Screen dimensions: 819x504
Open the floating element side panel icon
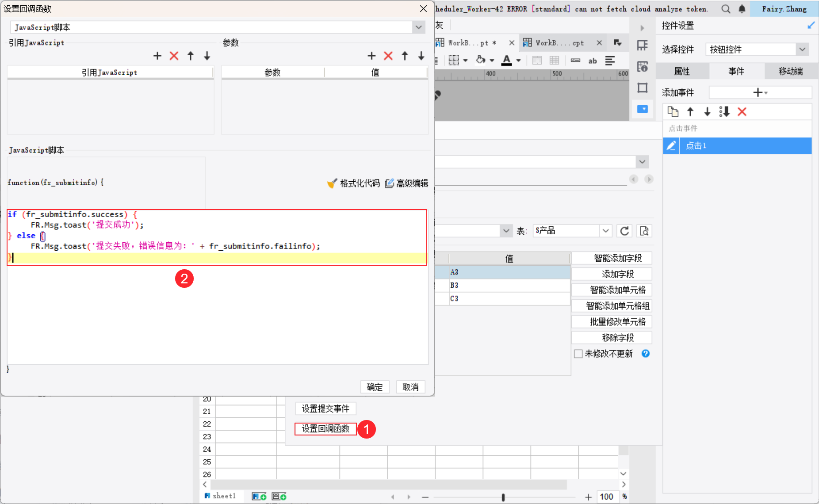pyautogui.click(x=643, y=88)
